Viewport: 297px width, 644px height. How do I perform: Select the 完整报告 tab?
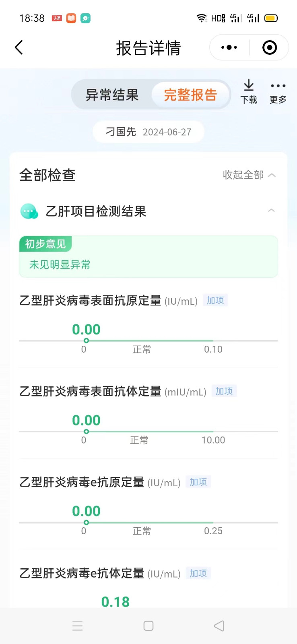click(x=190, y=95)
